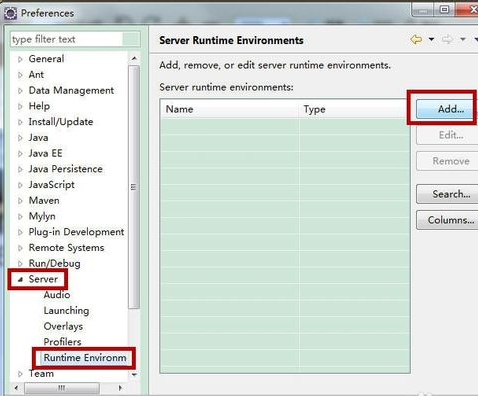The image size is (478, 396).
Task: Expand the Java preferences node
Action: click(20, 138)
